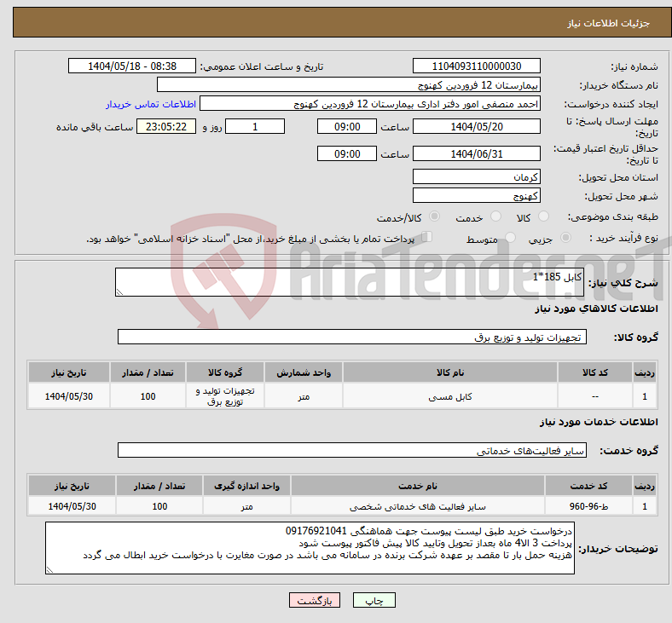
Task: Click the description textarea کابل 185*1
Action: click(x=350, y=282)
